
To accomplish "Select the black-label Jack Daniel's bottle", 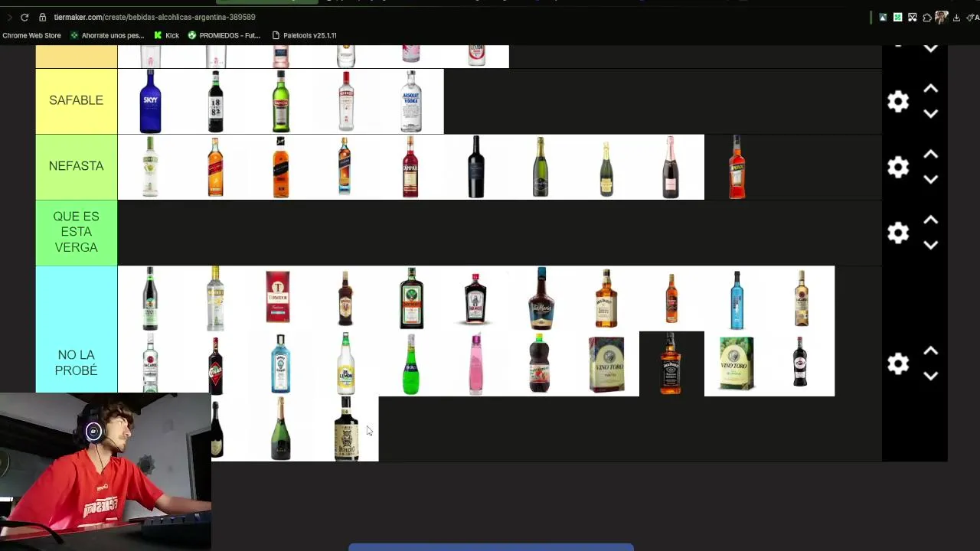I will click(671, 364).
